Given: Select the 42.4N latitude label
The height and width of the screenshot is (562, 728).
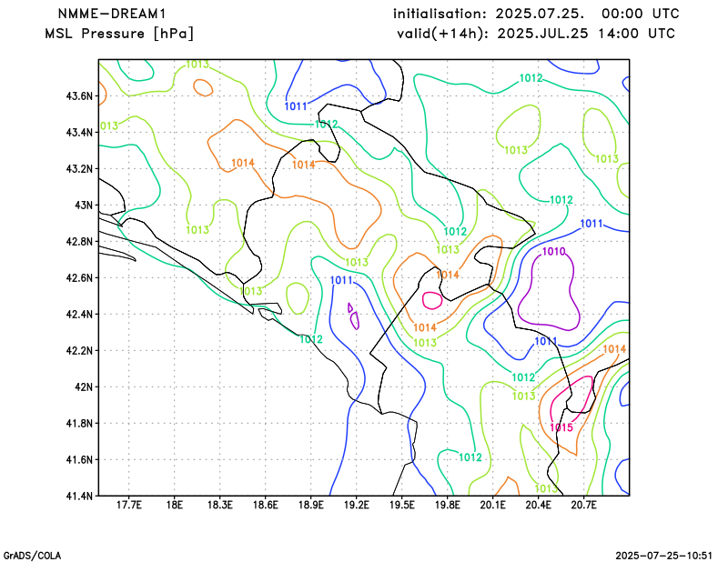Looking at the screenshot, I should tap(79, 314).
